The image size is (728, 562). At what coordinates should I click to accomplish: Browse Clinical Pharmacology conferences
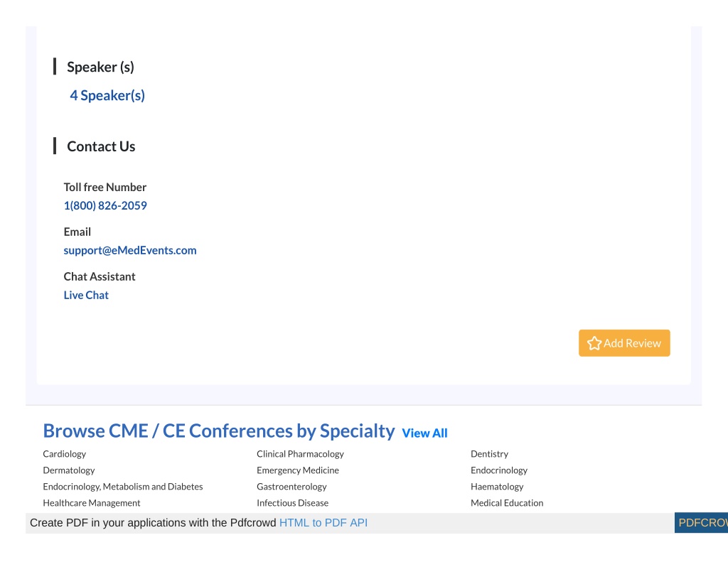pos(301,454)
